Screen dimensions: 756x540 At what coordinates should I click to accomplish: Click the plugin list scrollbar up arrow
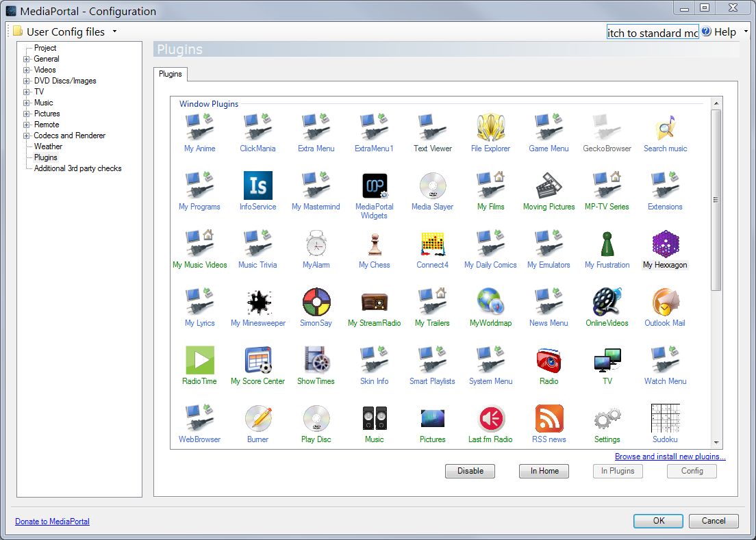(x=716, y=103)
